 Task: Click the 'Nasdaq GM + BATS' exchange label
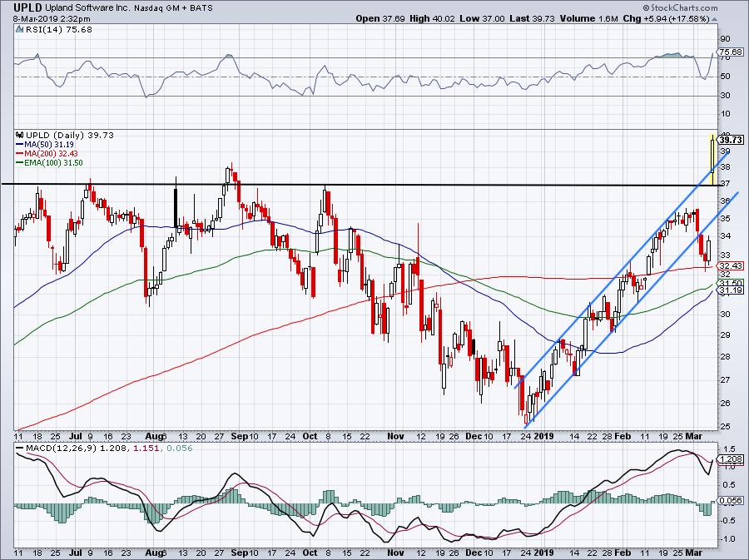point(173,8)
